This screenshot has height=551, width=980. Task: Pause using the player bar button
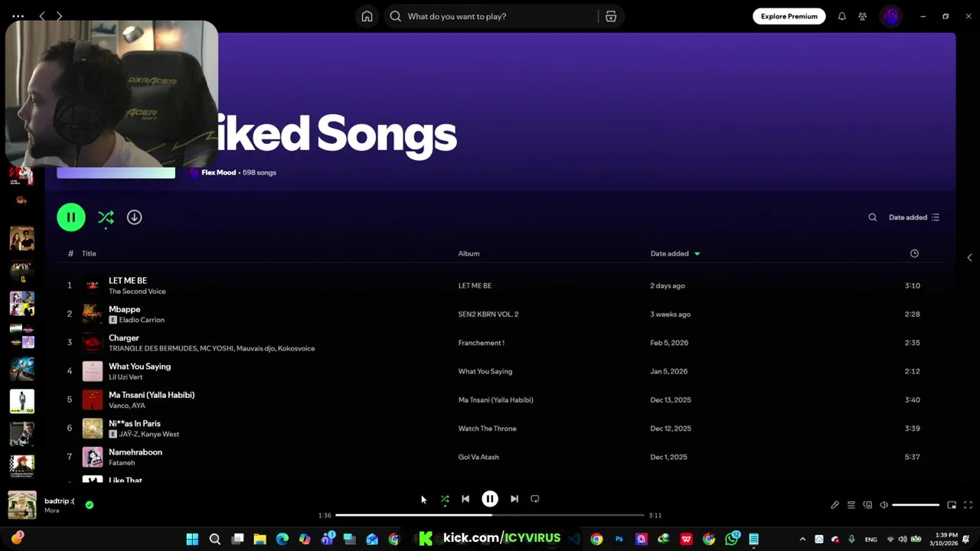[x=490, y=499]
